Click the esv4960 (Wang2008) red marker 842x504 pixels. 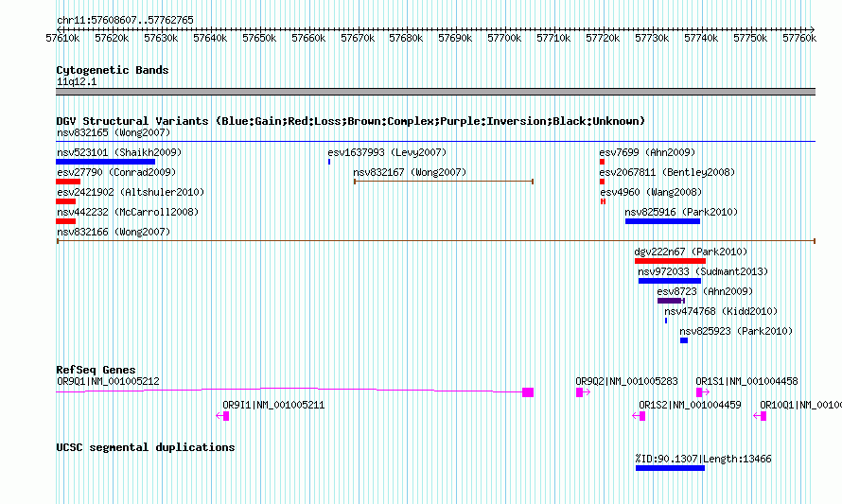click(x=603, y=201)
